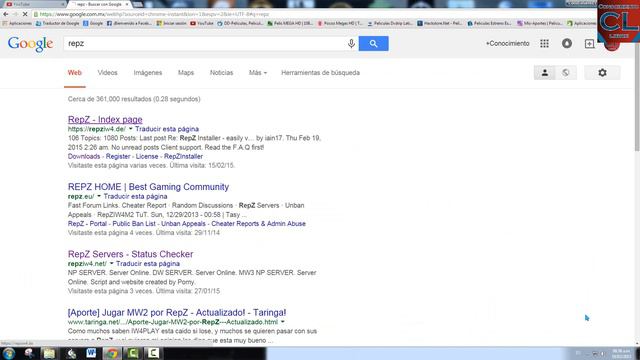
Task: Hide private results globe icon
Action: [566, 73]
